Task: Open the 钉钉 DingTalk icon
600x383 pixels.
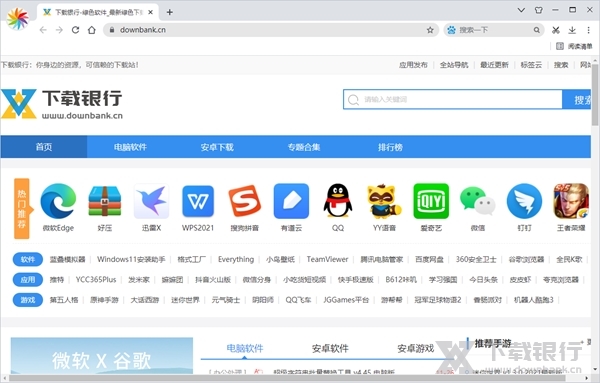Action: [524, 201]
